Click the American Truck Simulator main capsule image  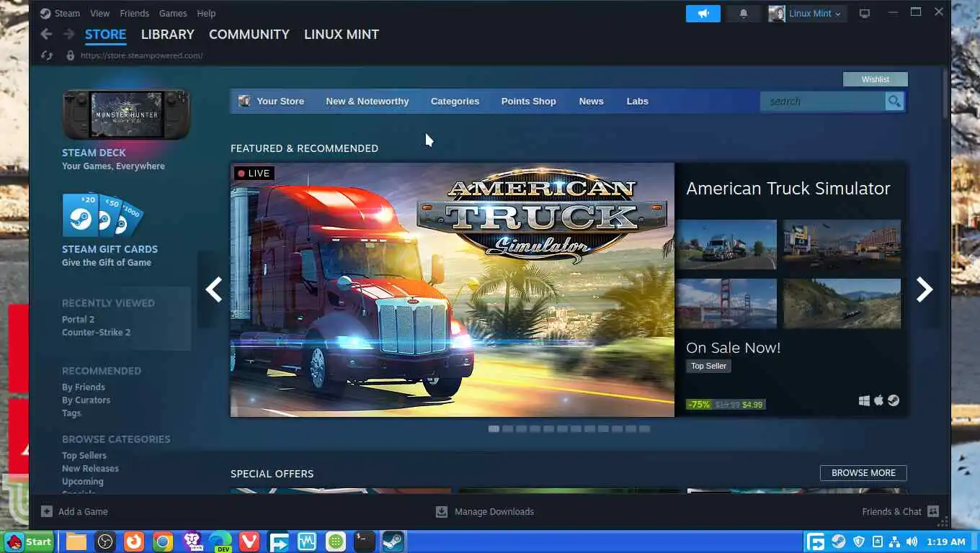click(453, 289)
